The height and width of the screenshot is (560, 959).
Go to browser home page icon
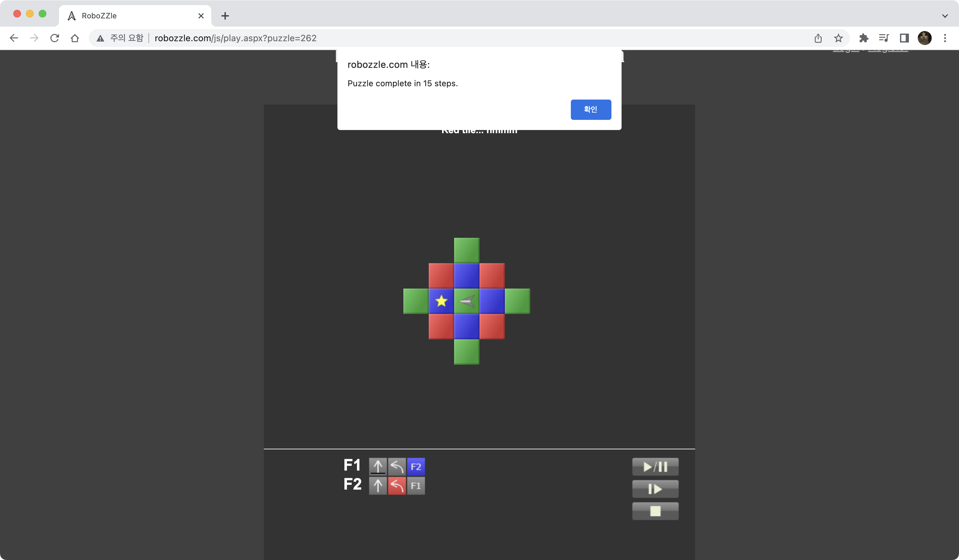75,38
